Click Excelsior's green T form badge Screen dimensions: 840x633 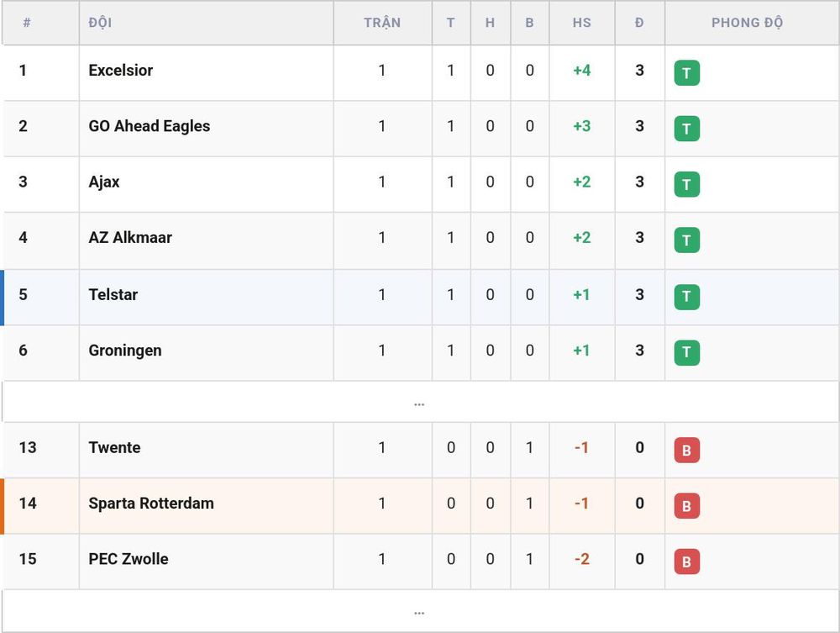pos(687,73)
